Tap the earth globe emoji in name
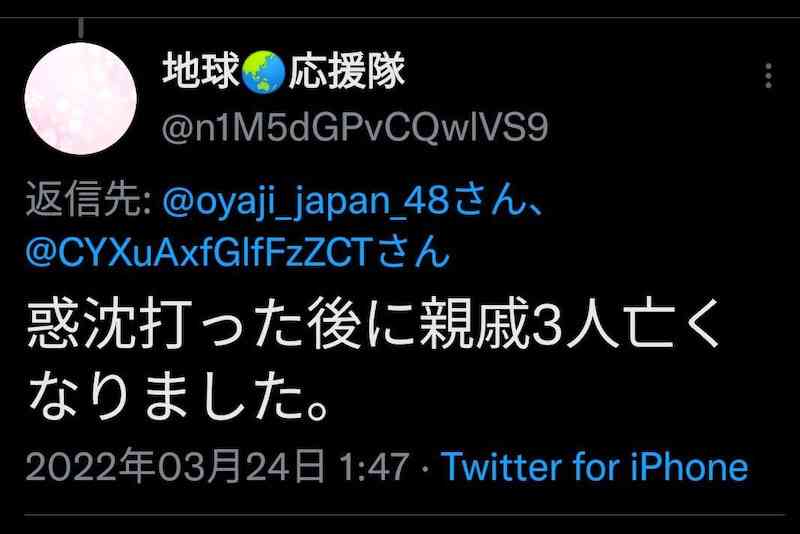 (x=263, y=72)
